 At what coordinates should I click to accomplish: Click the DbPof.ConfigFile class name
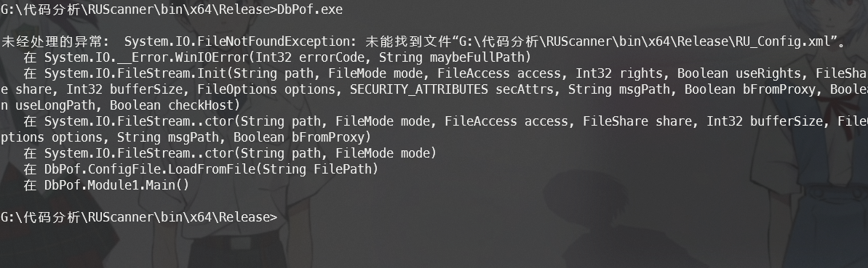pos(103,169)
